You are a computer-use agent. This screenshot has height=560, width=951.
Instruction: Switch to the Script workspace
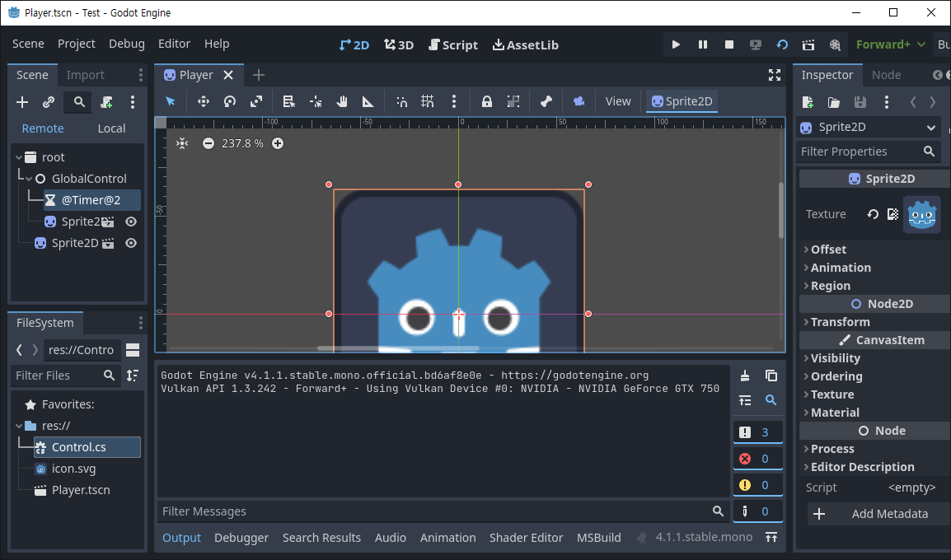pos(453,44)
